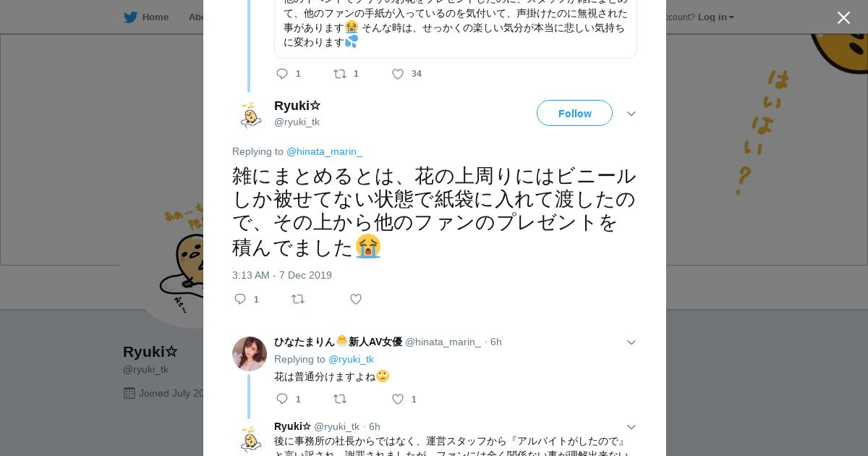Image resolution: width=868 pixels, height=456 pixels.
Task: Open more options chevron beside Follow button
Action: (x=631, y=114)
